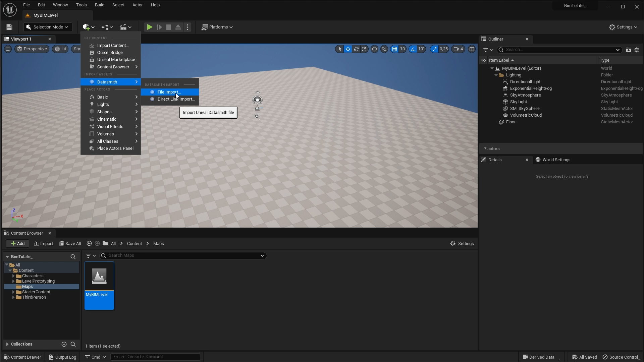Image resolution: width=644 pixels, height=362 pixels.
Task: Expand the Characters folder in the tree
Action: pos(13,276)
